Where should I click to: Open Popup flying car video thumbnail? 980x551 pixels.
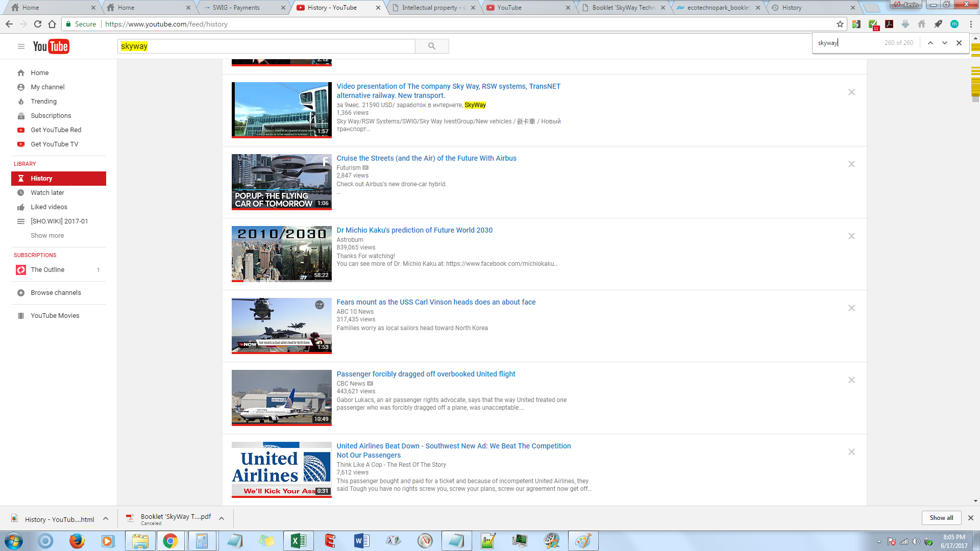tap(282, 182)
